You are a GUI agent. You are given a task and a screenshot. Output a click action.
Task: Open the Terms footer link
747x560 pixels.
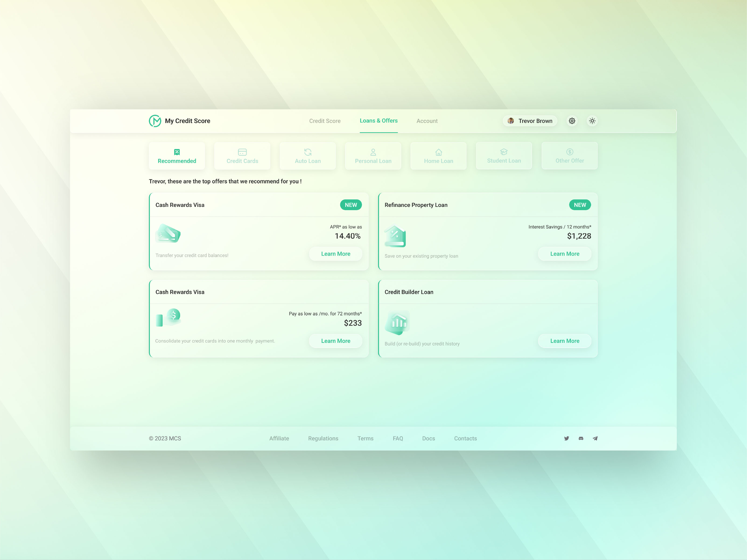point(365,438)
